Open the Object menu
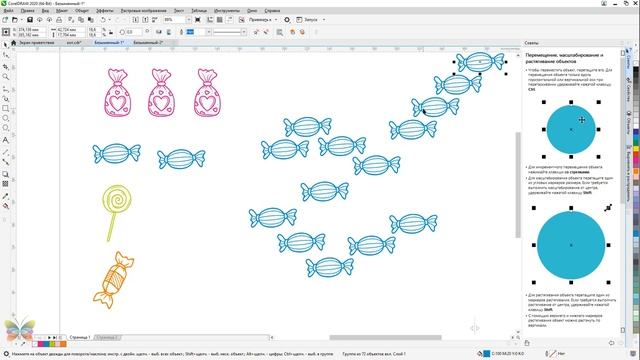The image size is (640, 360). point(82,10)
